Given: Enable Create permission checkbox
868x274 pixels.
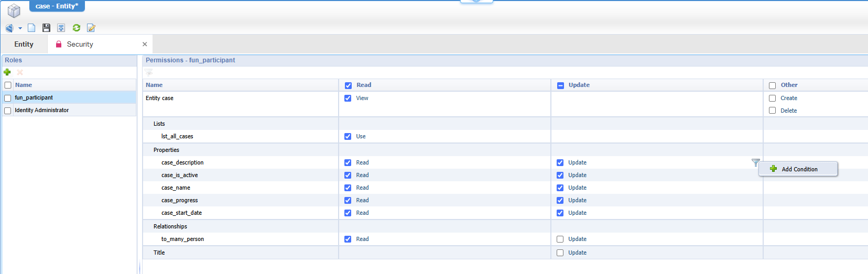Looking at the screenshot, I should (772, 98).
